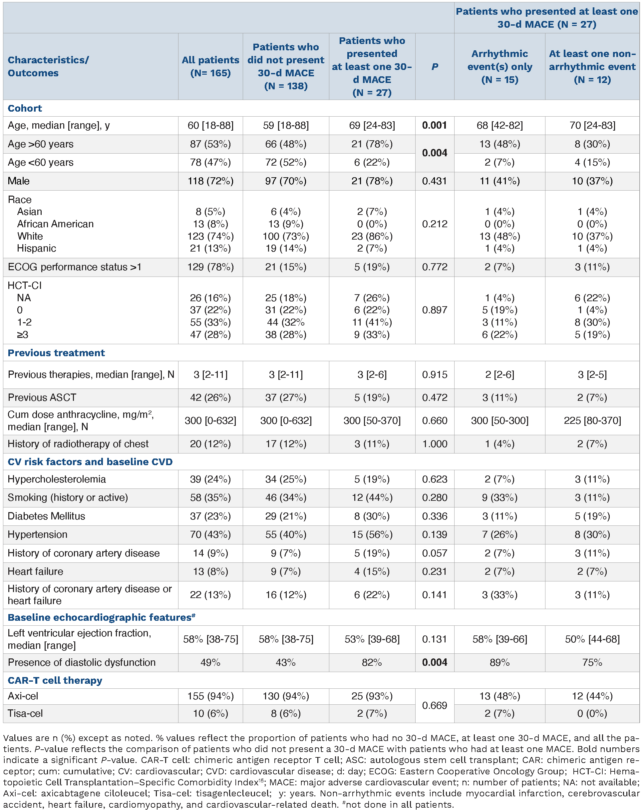Viewport: 644px width, 812px height.
Task: Select the 'Arrhythmic event(s) only' column header
Action: pos(499,66)
